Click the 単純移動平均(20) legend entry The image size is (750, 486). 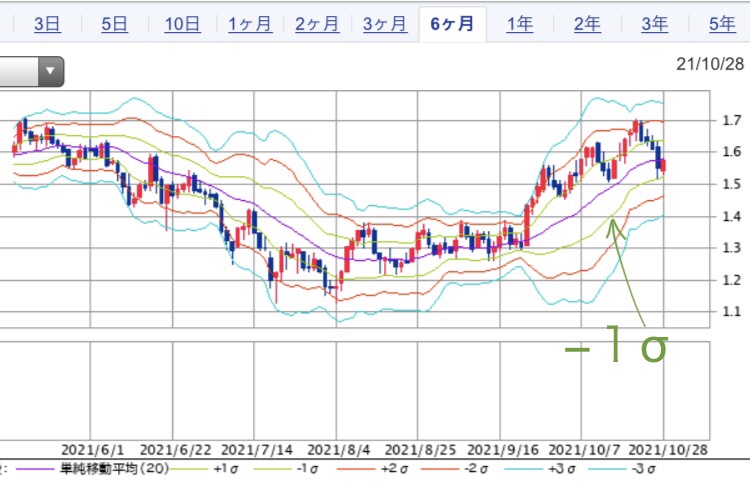(114, 469)
